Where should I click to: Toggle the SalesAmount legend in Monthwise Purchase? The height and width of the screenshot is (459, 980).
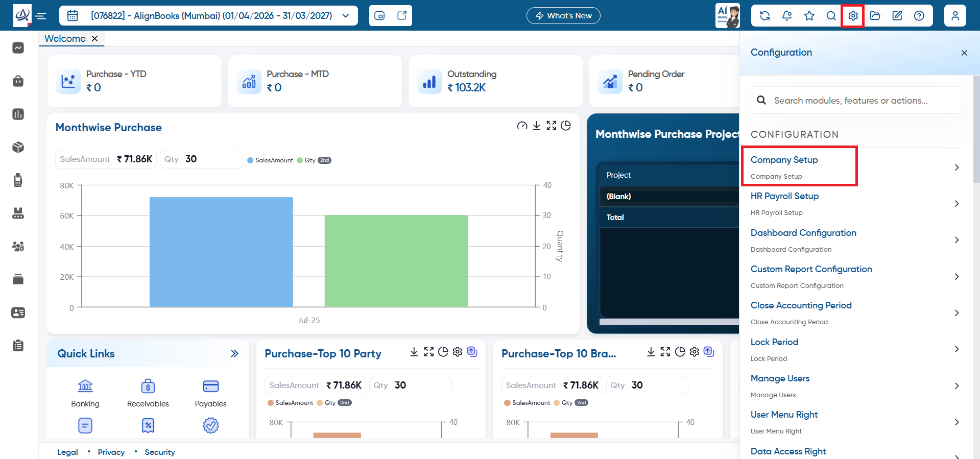click(x=270, y=160)
